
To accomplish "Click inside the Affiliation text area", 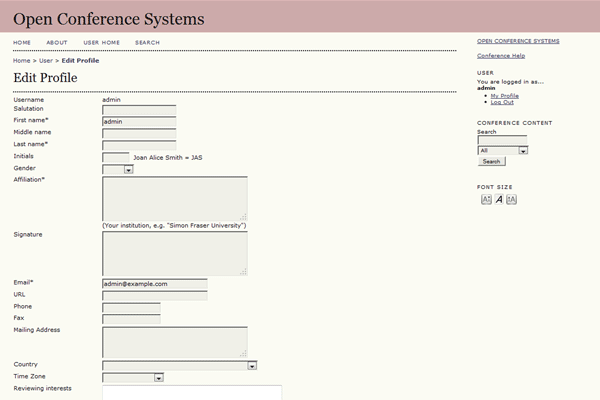I will point(174,198).
